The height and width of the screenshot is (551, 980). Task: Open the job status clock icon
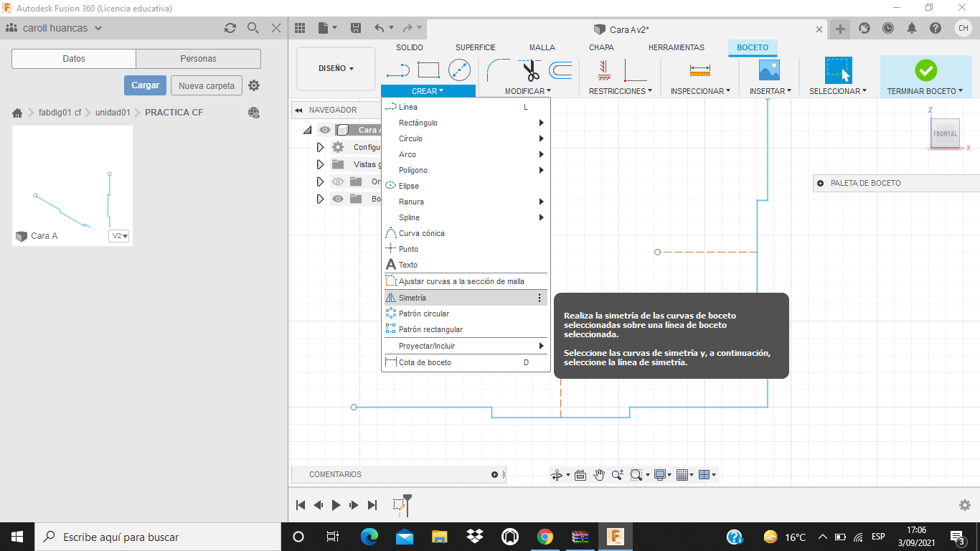click(x=888, y=28)
